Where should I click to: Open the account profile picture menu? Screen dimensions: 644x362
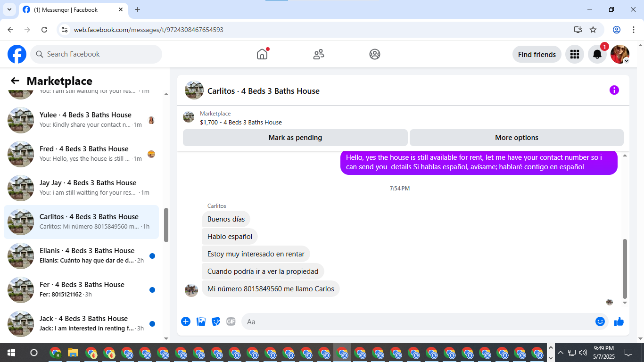pyautogui.click(x=620, y=54)
